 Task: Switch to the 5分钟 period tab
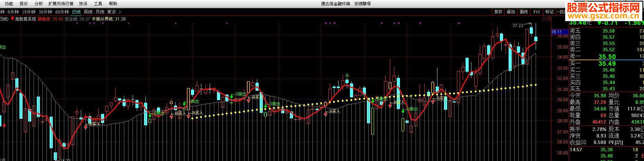13,12
